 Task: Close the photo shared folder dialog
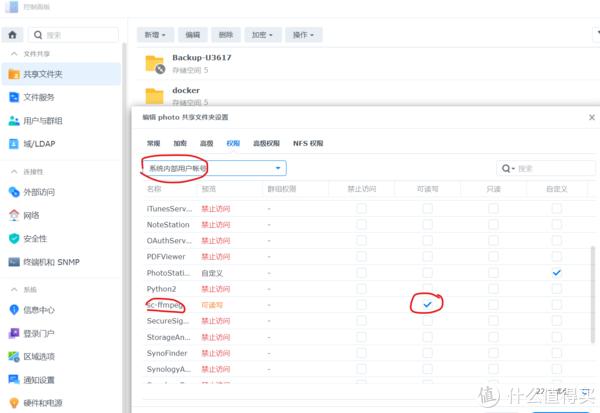click(x=592, y=117)
